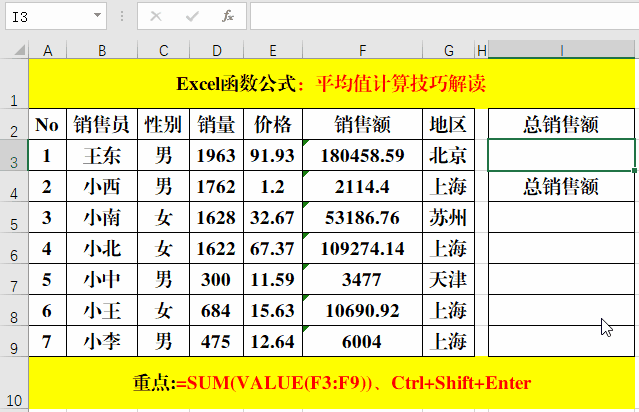
Task: Click the 地区 header cell
Action: (448, 124)
